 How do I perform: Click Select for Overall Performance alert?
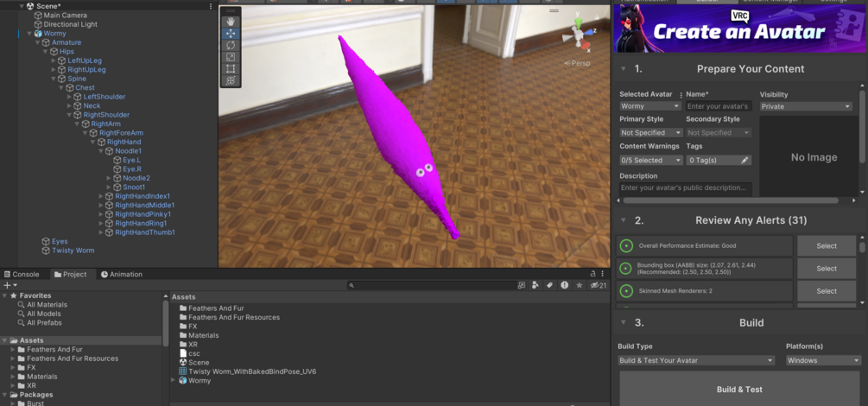827,246
